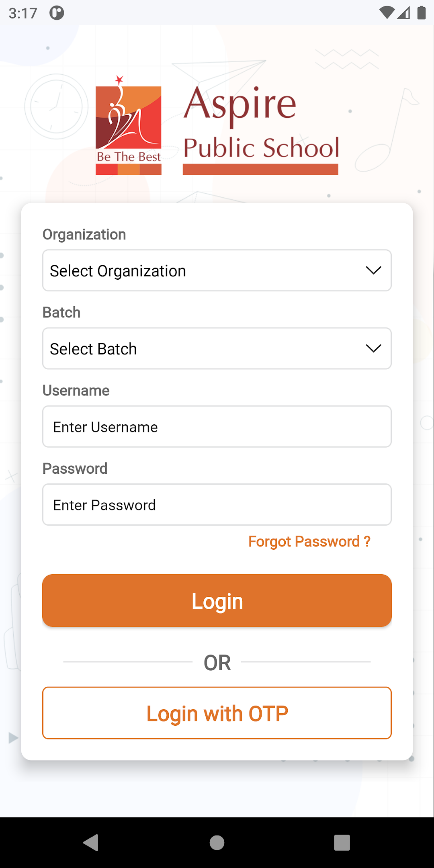Open the Select Organization dropdown
The image size is (434, 868).
coord(217,270)
